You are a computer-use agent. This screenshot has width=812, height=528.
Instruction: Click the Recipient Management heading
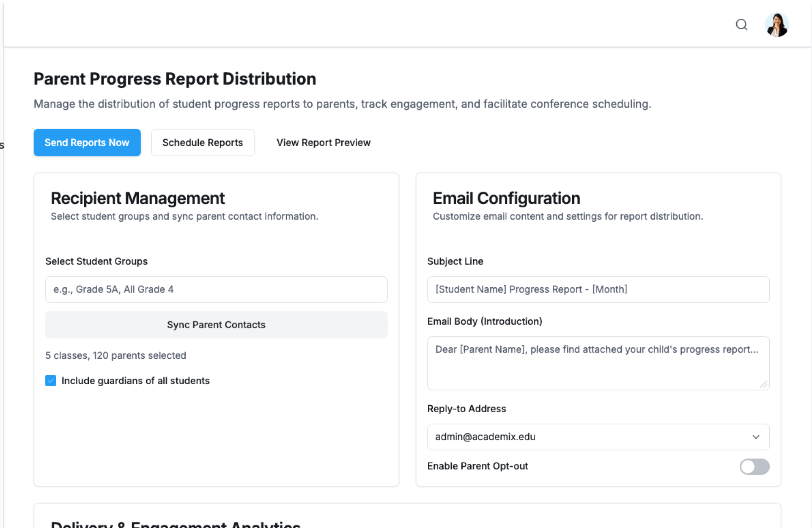(137, 198)
